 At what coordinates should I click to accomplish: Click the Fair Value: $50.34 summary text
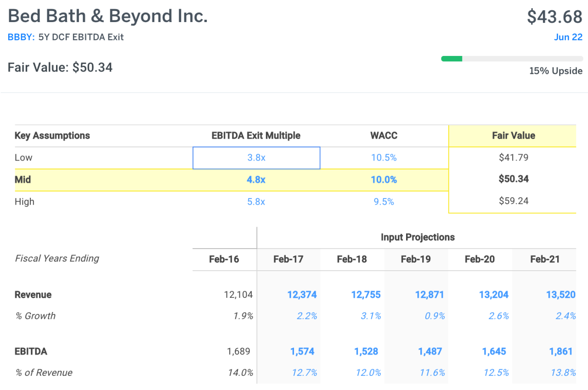point(60,67)
